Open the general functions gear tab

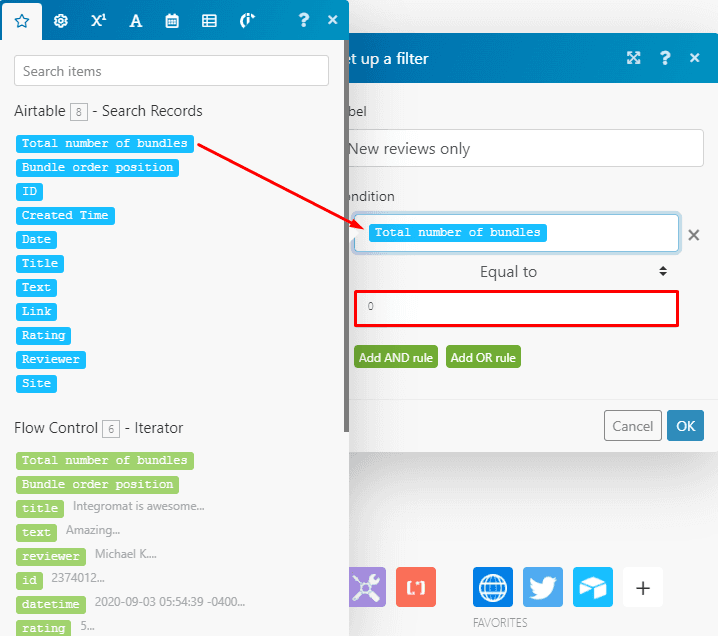61,20
